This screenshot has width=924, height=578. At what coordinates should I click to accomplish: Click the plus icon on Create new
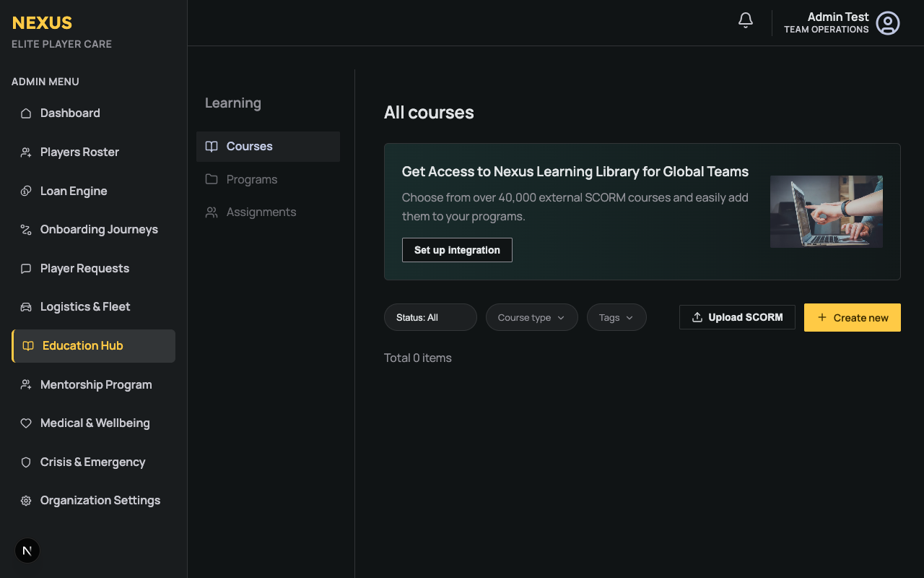point(822,318)
